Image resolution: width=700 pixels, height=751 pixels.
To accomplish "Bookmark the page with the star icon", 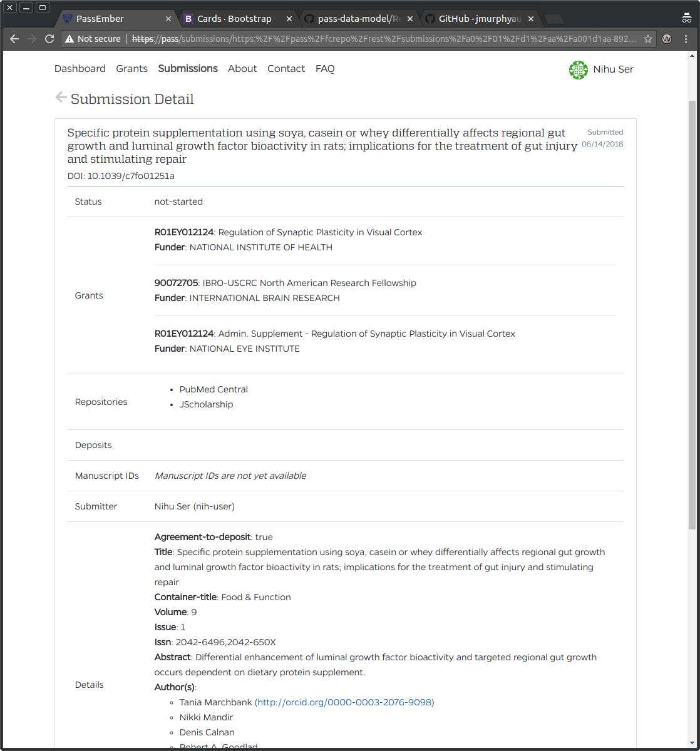I will (x=649, y=39).
